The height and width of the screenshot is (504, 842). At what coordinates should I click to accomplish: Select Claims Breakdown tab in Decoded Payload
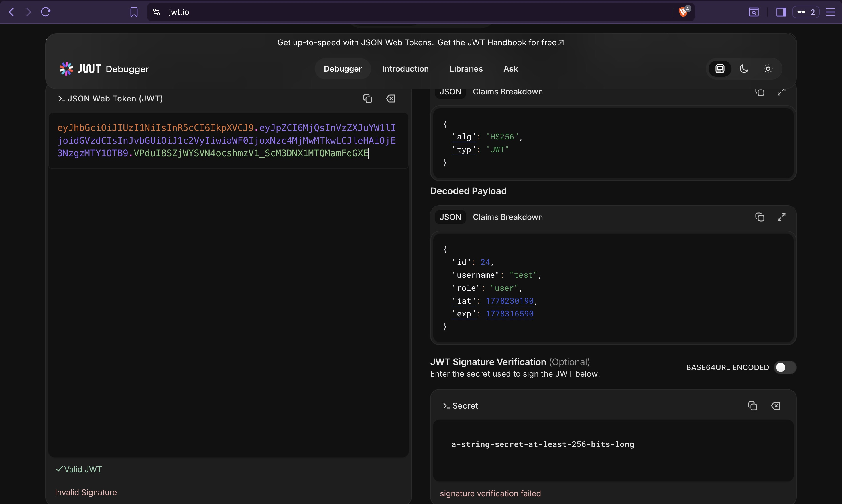[508, 217]
